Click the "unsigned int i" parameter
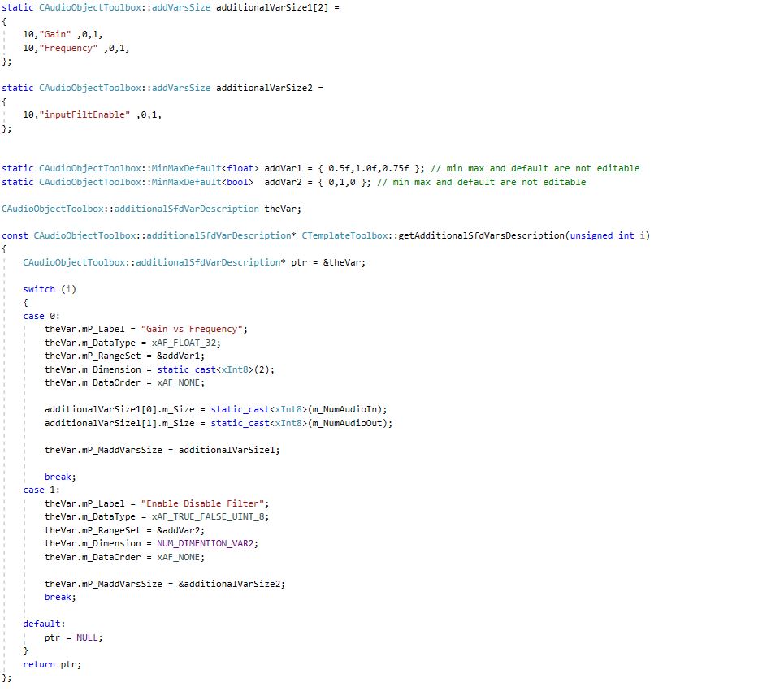This screenshot has height=691, width=784. (608, 235)
